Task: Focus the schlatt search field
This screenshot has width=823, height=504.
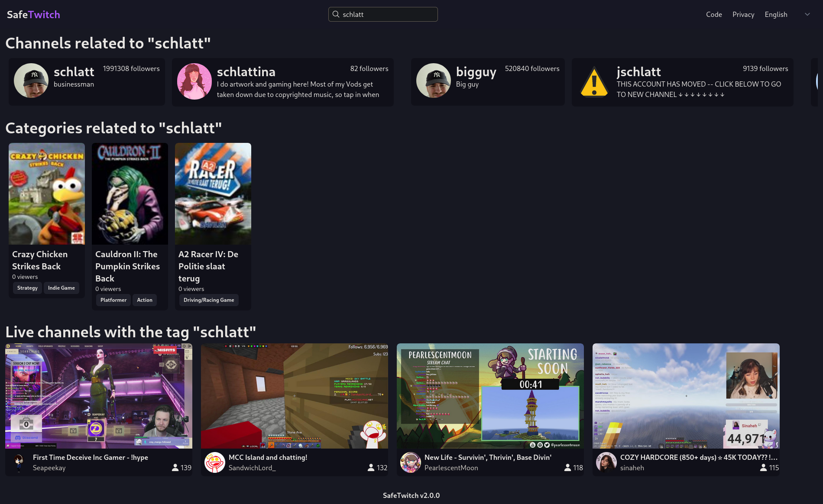Action: pos(383,14)
